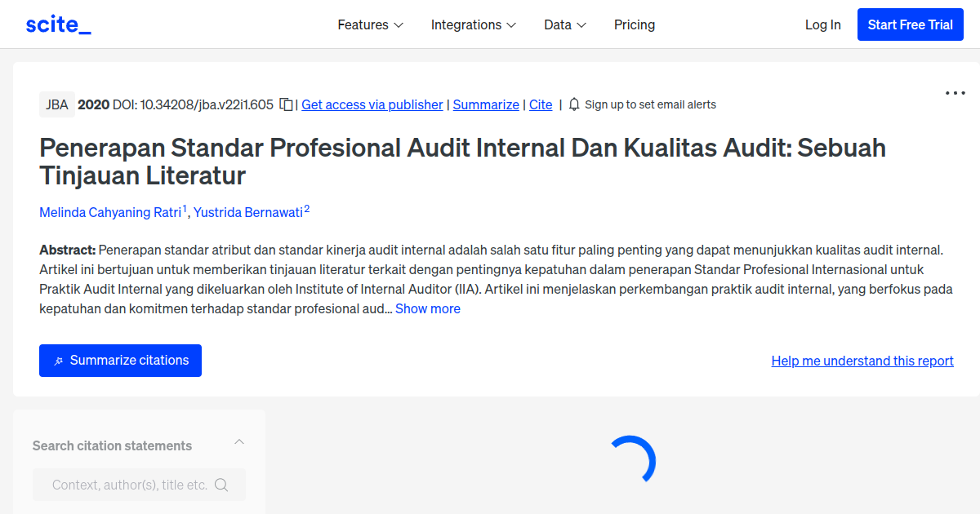Click the notification bell for email alerts
This screenshot has height=514, width=980.
coord(574,104)
